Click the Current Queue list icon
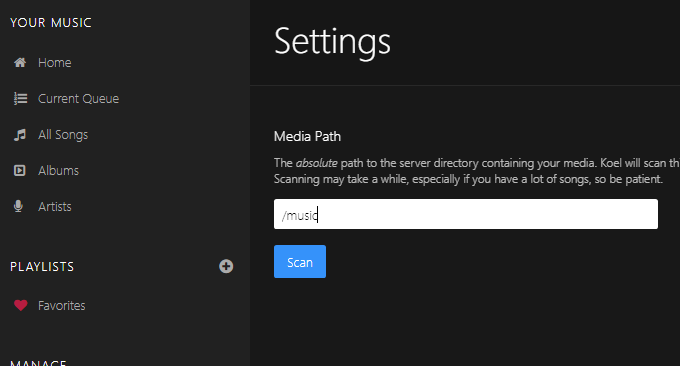Image resolution: width=680 pixels, height=366 pixels. (20, 98)
